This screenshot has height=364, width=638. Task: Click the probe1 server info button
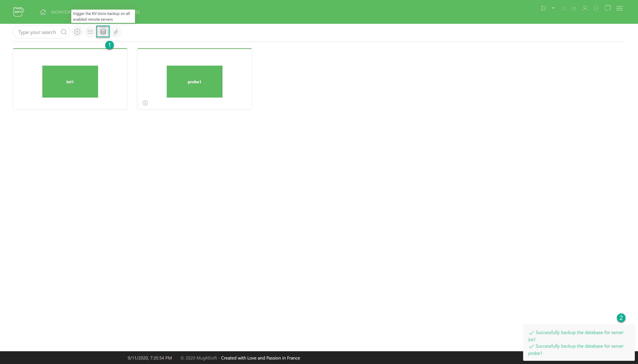click(x=145, y=103)
